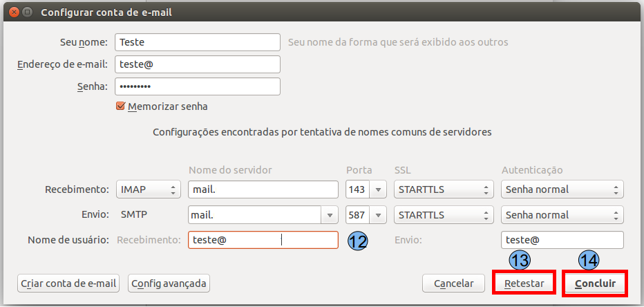The height and width of the screenshot is (307, 644).
Task: Close the Configurar conta de e-mail window
Action: [12, 12]
